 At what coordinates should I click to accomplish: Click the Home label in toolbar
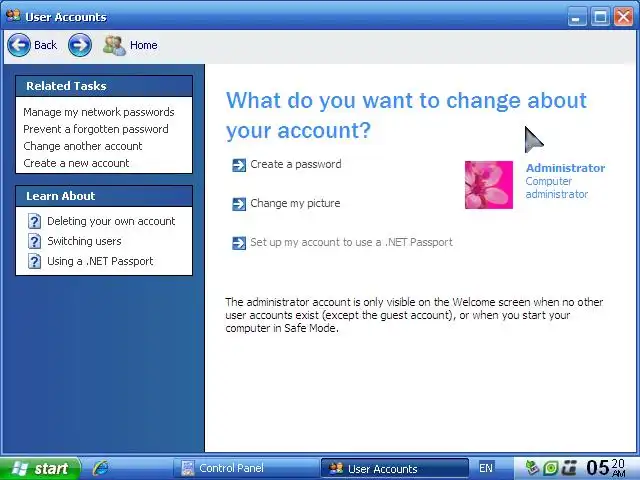(144, 45)
